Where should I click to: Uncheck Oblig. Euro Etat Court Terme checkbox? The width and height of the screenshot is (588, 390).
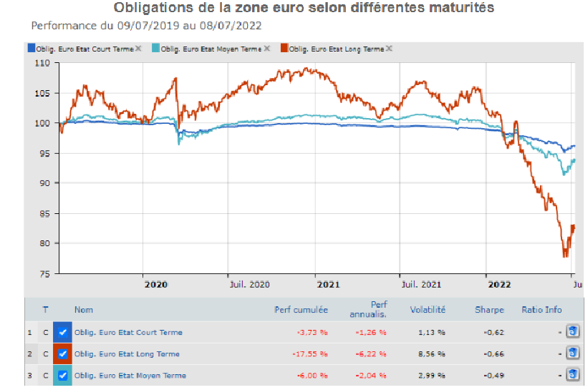(62, 332)
